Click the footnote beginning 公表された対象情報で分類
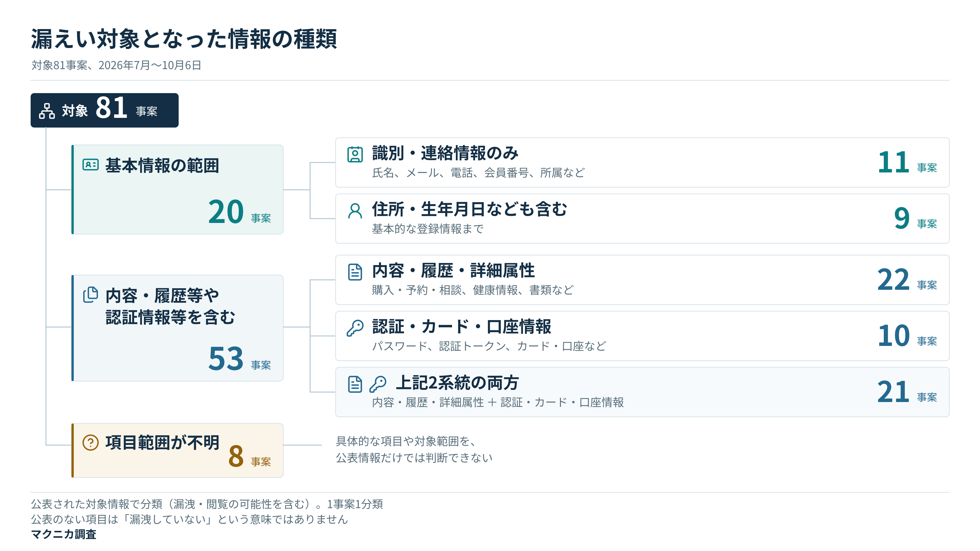Screen dimensions: 980x551 tap(206, 504)
